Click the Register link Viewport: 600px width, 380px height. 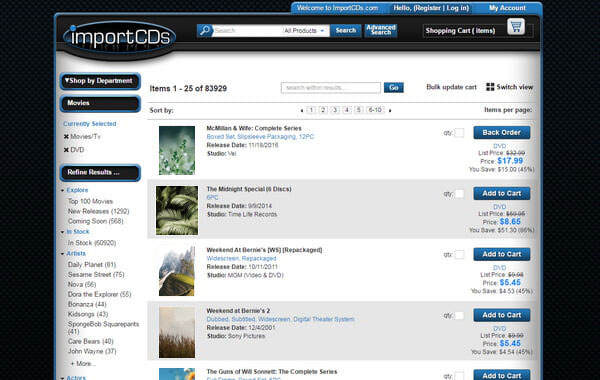coord(427,8)
